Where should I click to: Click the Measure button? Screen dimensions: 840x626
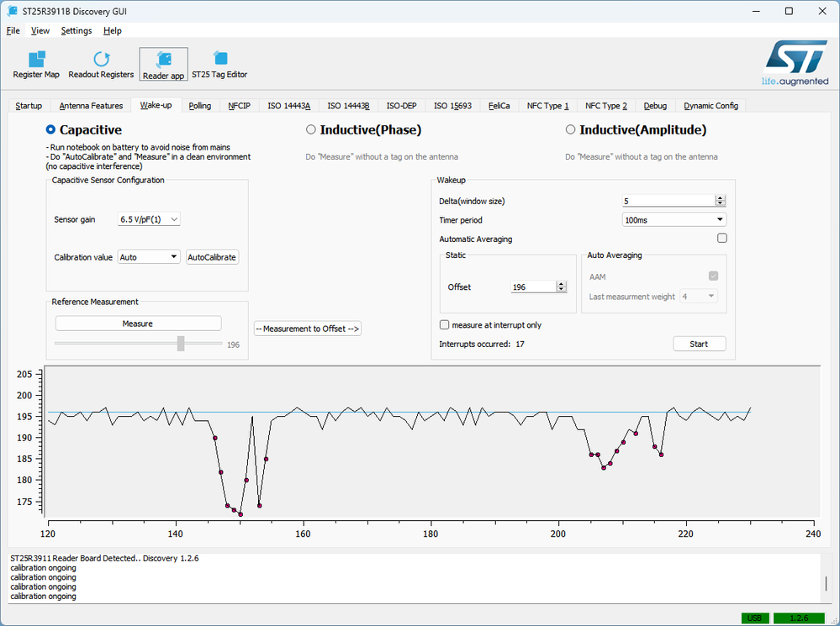coord(138,324)
